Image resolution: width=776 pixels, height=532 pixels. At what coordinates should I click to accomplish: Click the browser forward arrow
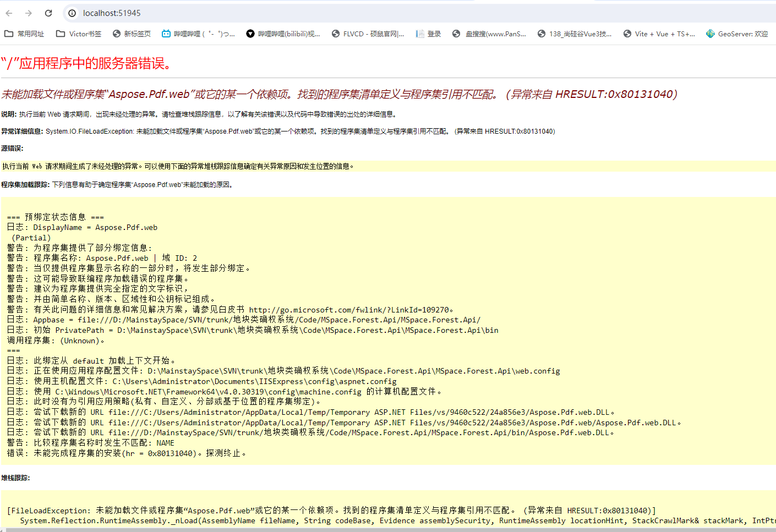29,13
